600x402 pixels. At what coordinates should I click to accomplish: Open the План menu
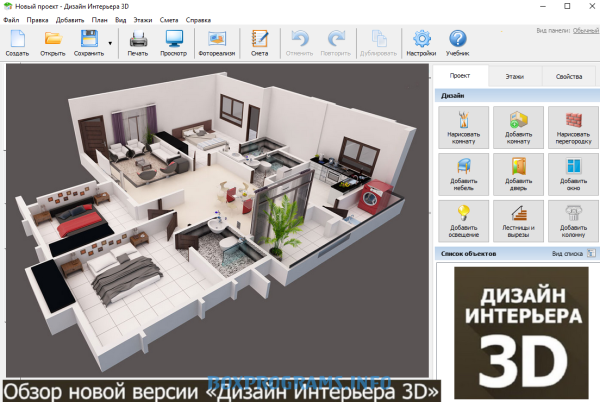(99, 20)
